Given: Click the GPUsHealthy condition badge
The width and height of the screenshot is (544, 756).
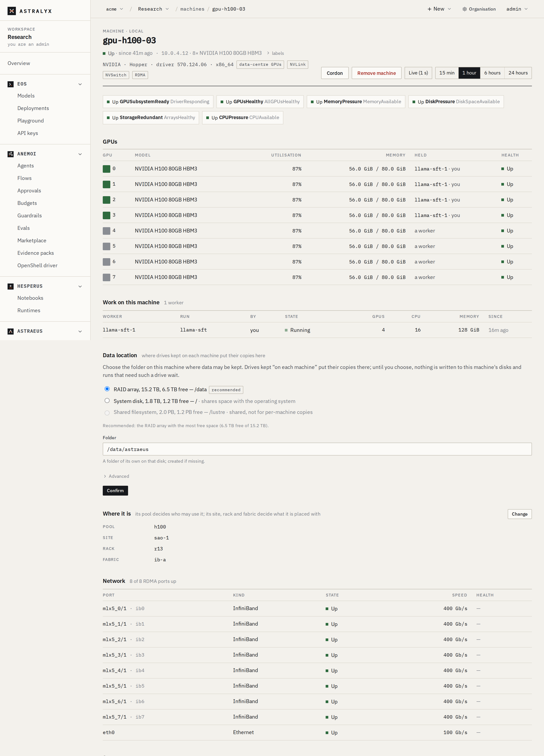Looking at the screenshot, I should (x=260, y=102).
